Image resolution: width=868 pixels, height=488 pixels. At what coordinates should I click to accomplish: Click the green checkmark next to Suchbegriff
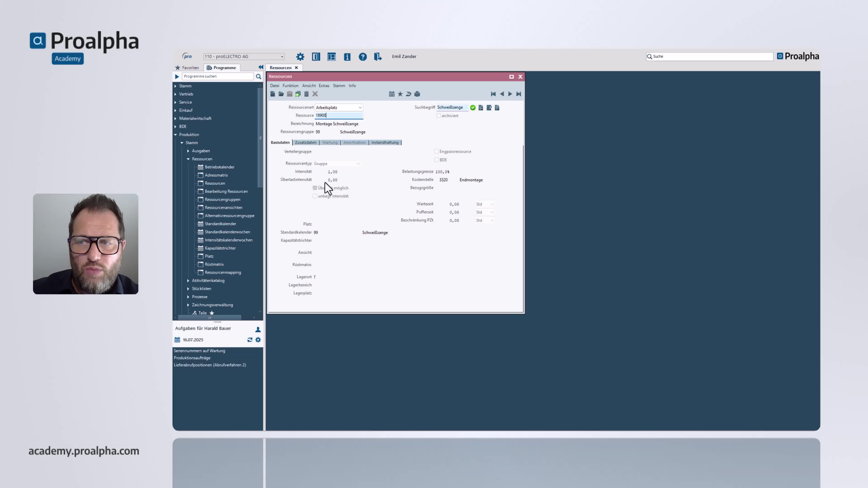473,108
